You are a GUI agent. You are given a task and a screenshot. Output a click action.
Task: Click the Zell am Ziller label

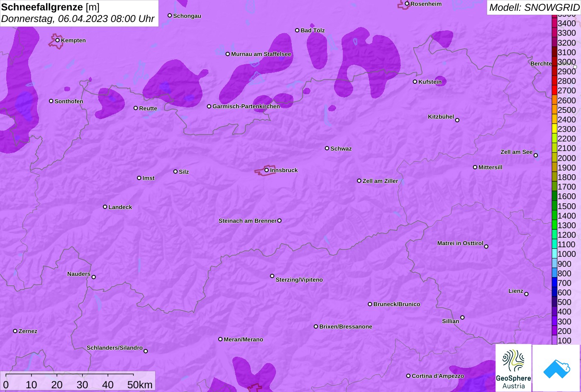click(x=380, y=181)
